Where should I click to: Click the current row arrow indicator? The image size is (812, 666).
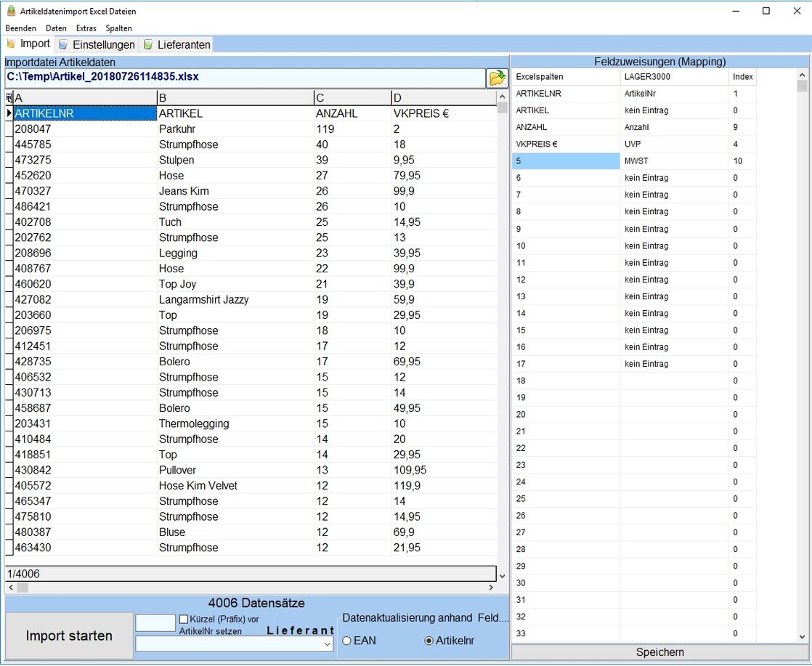tap(9, 113)
